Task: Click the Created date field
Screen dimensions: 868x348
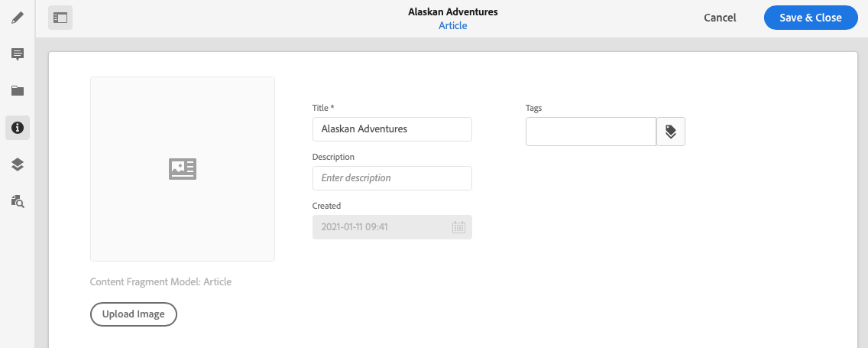Action: tap(382, 227)
